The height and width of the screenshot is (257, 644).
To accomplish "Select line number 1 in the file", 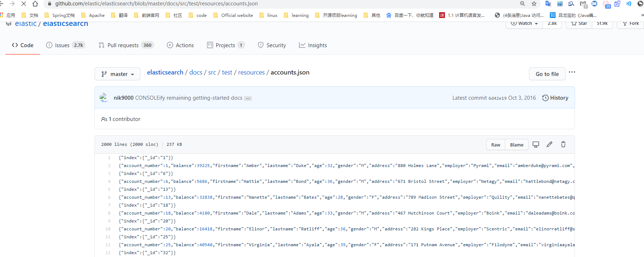I will [109, 158].
